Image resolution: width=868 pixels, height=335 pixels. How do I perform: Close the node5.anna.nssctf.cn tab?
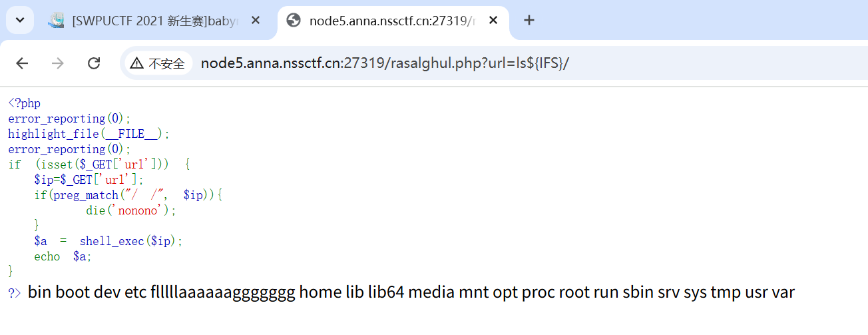(x=493, y=21)
